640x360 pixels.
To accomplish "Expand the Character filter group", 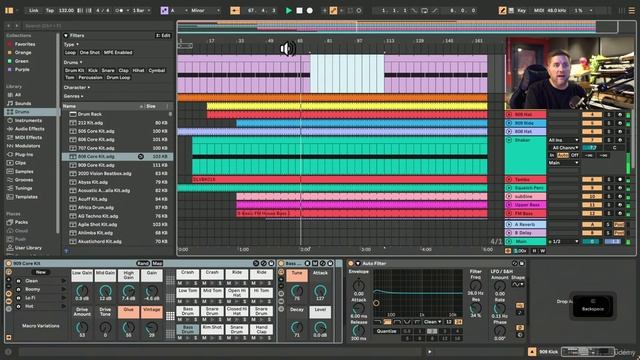I will tap(77, 87).
